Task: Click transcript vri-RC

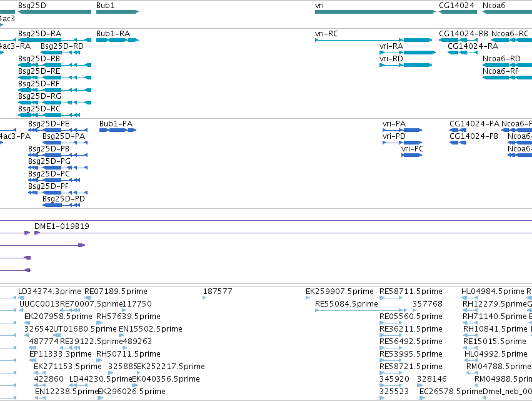Action: coord(374,40)
